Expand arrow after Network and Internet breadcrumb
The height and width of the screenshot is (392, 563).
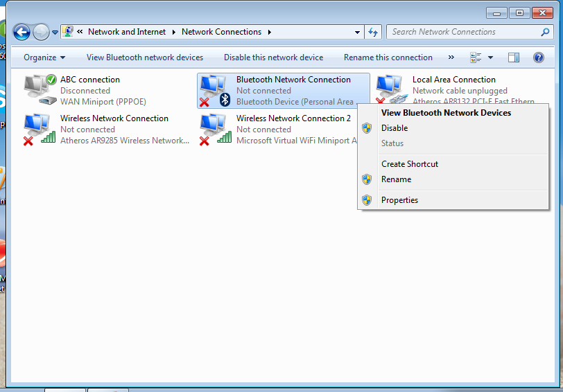[x=174, y=32]
